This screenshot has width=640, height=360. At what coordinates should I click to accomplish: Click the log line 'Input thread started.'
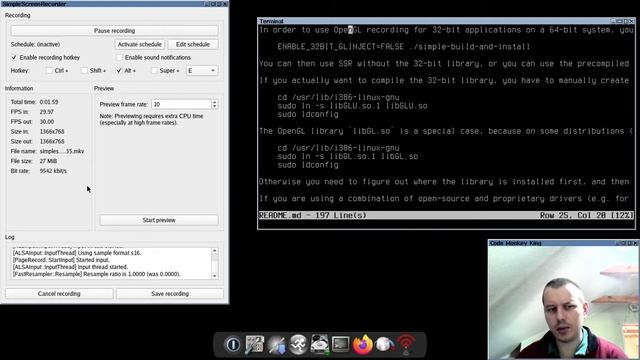pos(70,267)
